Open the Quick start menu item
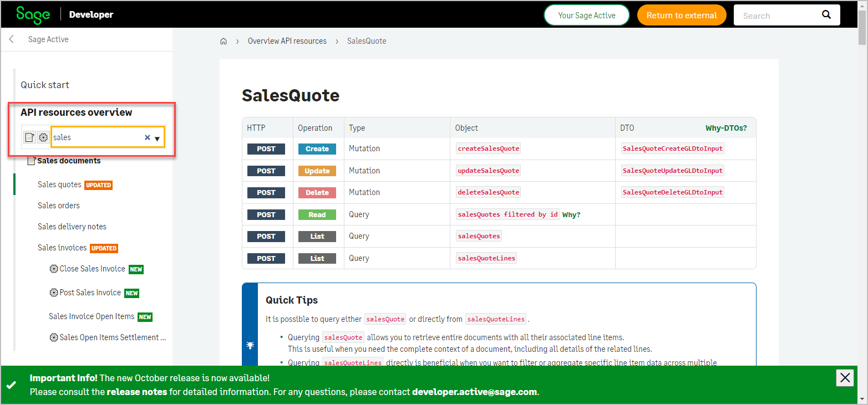Image resolution: width=868 pixels, height=405 pixels. point(45,85)
